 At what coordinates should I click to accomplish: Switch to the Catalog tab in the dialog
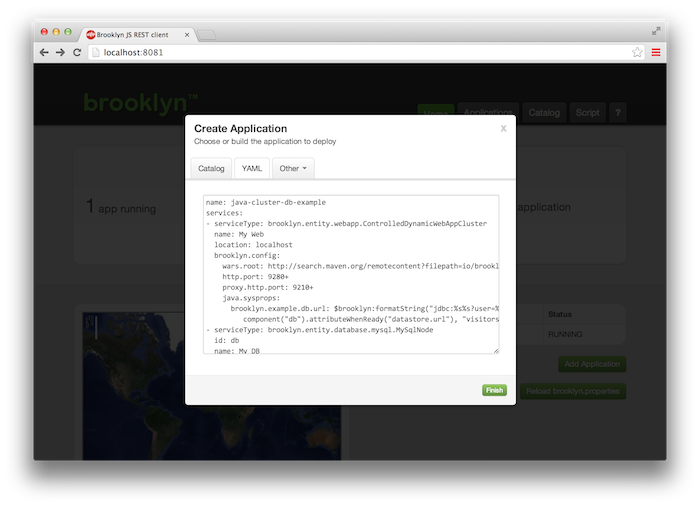[211, 169]
